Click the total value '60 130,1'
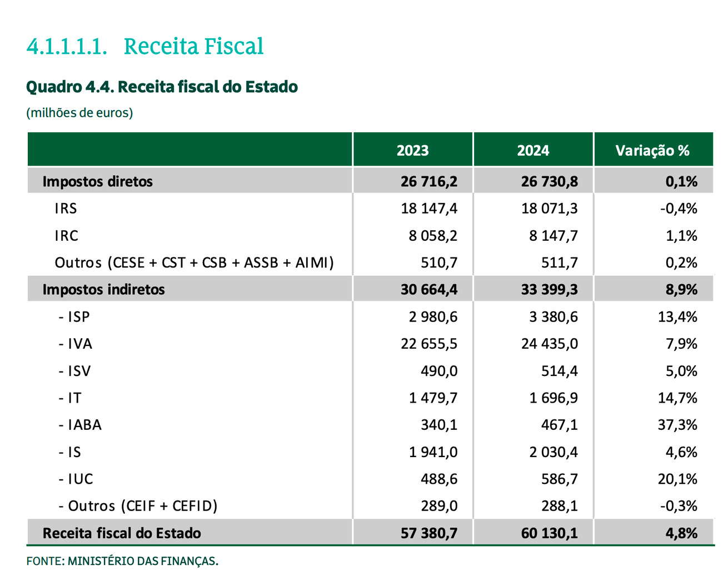Image resolution: width=728 pixels, height=580 pixels. pyautogui.click(x=550, y=533)
